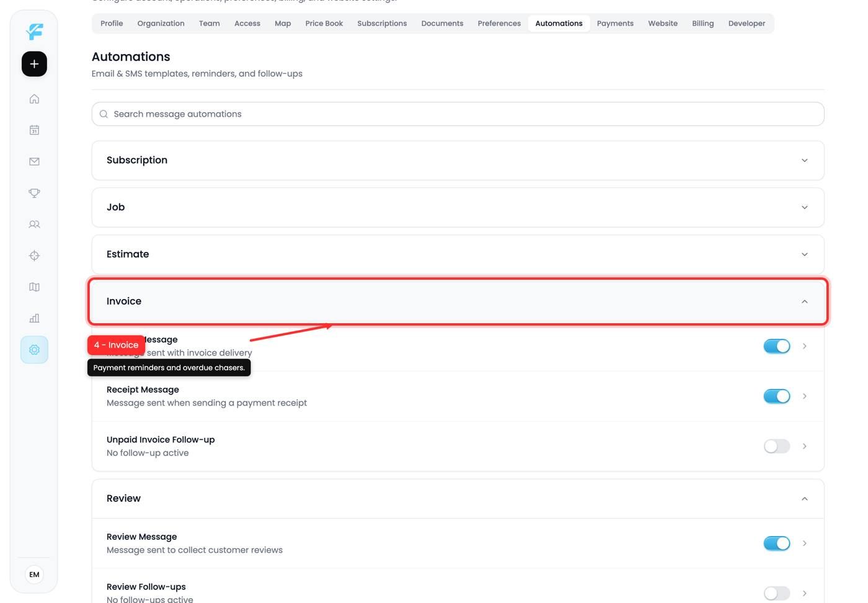868x603 pixels.
Task: Enable the Unpaid Invoice Follow-up toggle
Action: [x=776, y=446]
